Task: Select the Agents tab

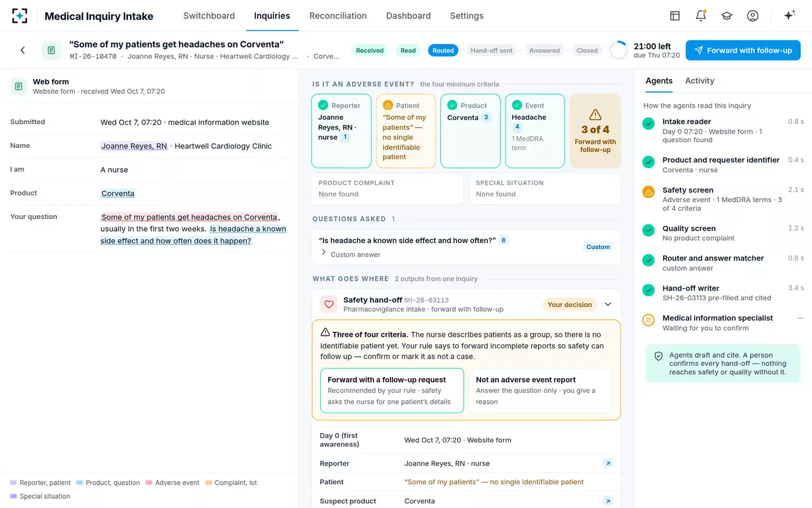Action: (x=659, y=81)
